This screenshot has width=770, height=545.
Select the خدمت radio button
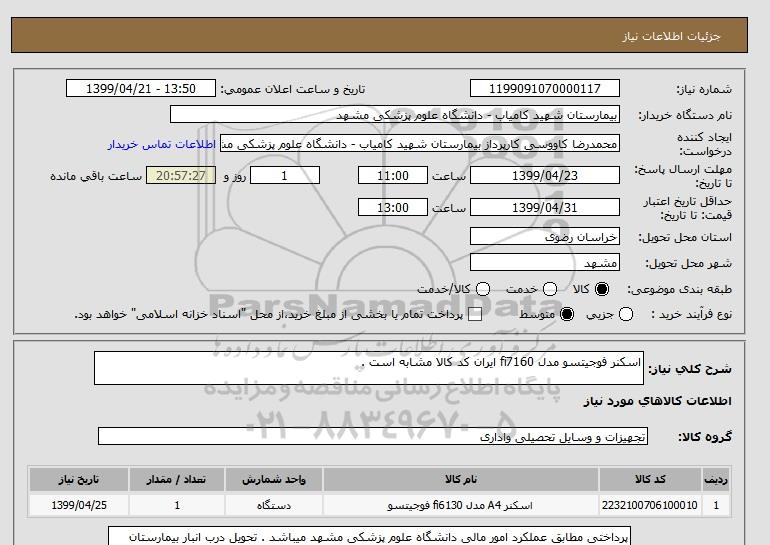[x=550, y=289]
